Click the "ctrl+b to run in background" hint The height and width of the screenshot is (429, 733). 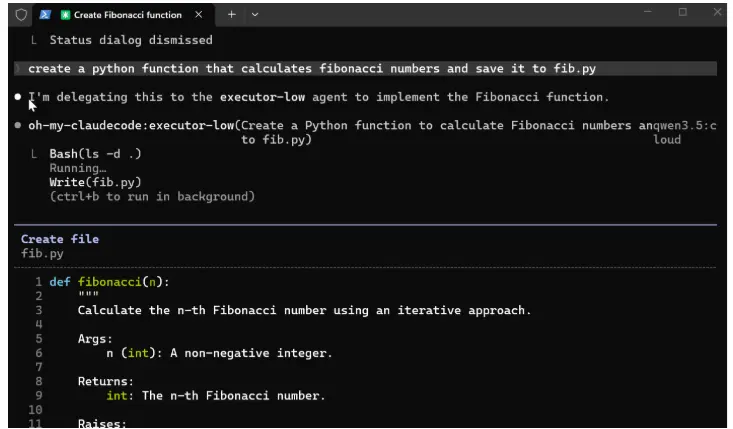pyautogui.click(x=152, y=196)
